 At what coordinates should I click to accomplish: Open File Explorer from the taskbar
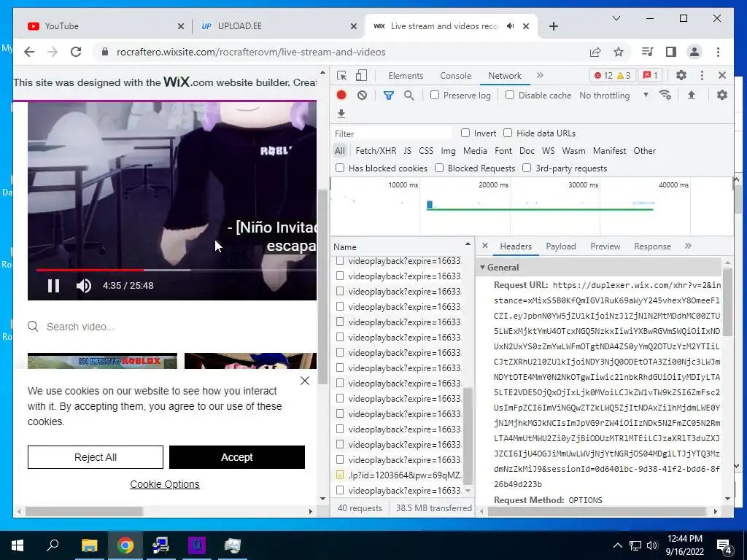[x=89, y=545]
